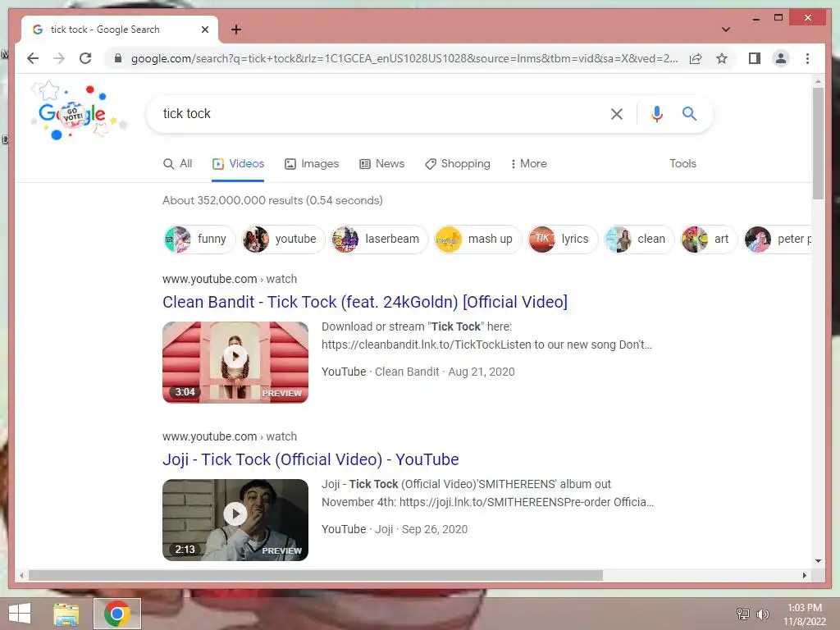This screenshot has width=840, height=630.
Task: Open the network icon in the system tray
Action: [743, 614]
